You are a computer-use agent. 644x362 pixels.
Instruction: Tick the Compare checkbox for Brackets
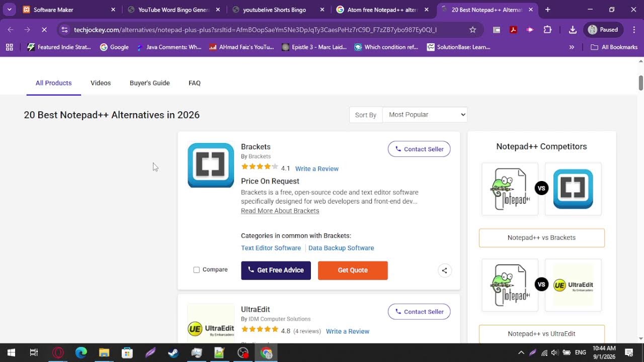point(197,270)
